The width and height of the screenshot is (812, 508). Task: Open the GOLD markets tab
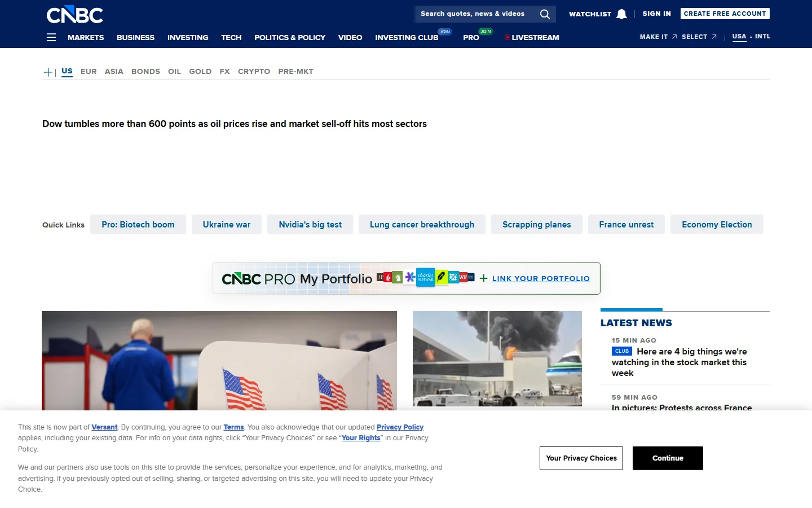click(x=200, y=72)
